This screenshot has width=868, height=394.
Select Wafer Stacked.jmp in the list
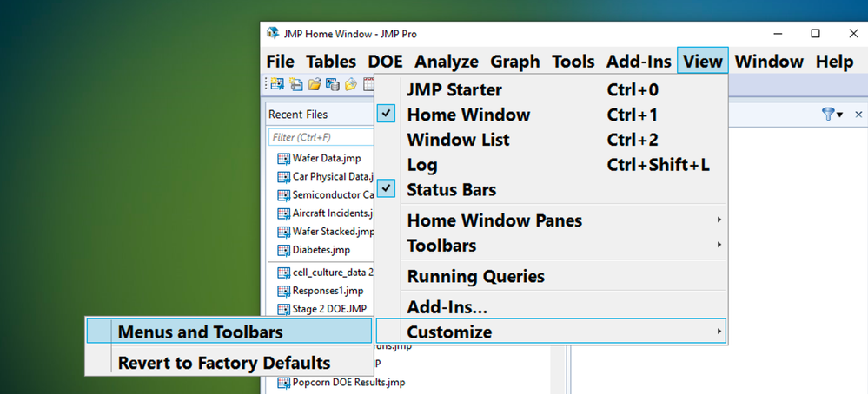coord(334,232)
